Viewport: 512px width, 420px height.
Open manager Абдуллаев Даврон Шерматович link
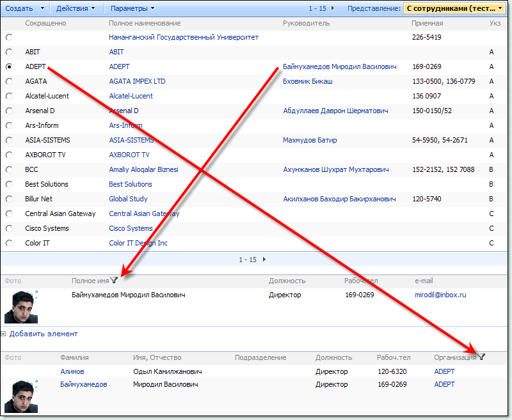point(335,111)
